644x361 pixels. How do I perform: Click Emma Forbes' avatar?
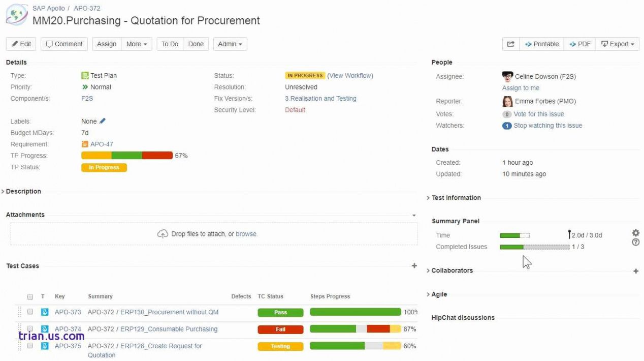pos(507,101)
